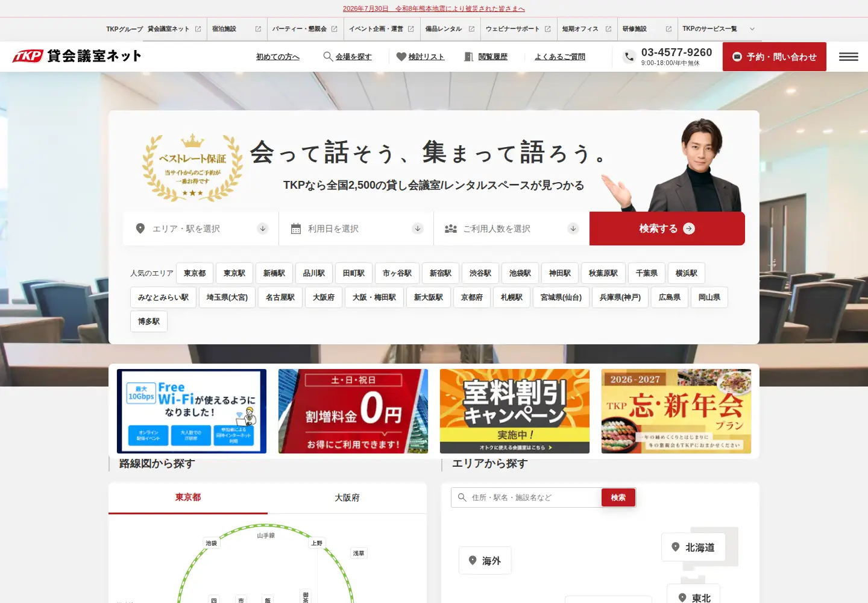Open the よくあるご質問 link
The width and height of the screenshot is (868, 603).
point(560,57)
